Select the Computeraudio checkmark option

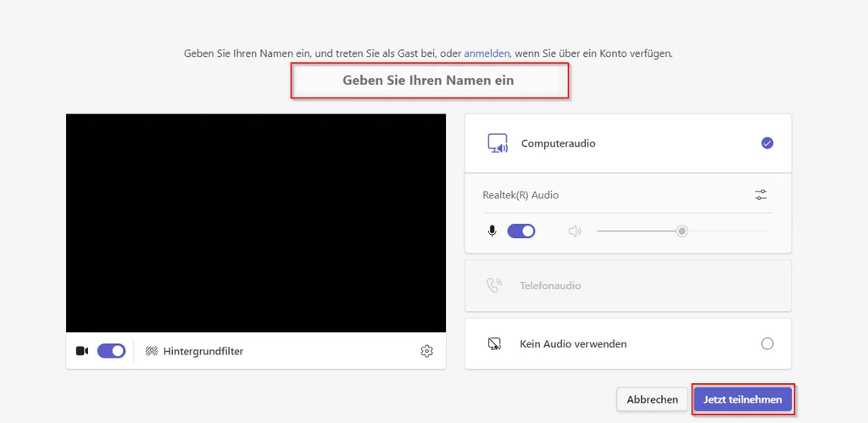(x=767, y=143)
